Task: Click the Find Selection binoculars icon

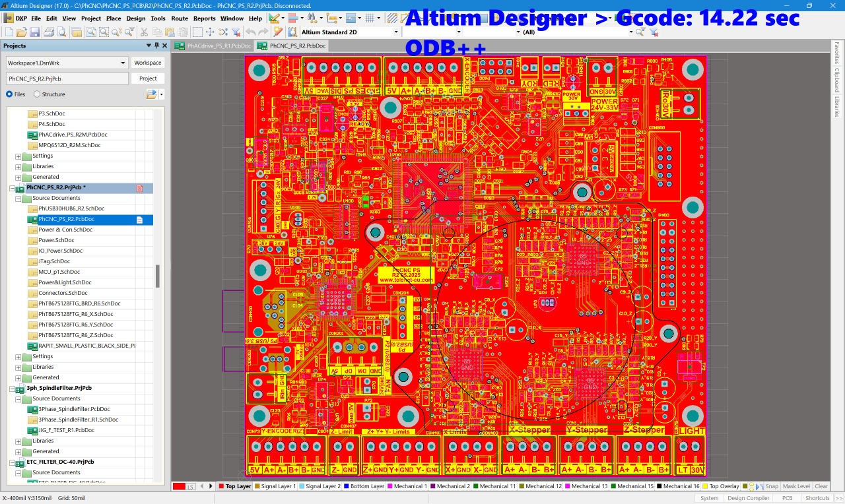Action: tap(311, 18)
